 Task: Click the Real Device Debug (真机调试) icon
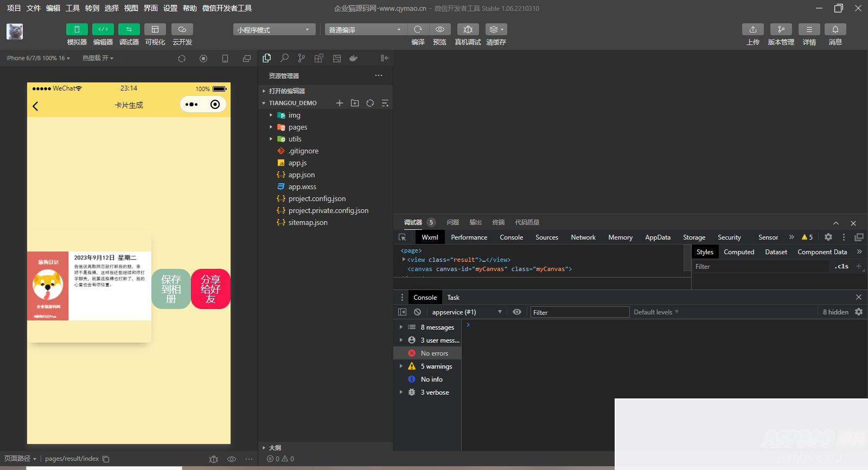click(468, 29)
